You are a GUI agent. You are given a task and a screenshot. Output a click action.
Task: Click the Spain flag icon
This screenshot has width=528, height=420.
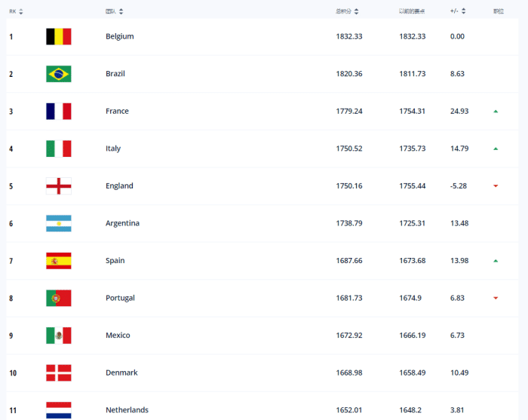click(x=58, y=261)
